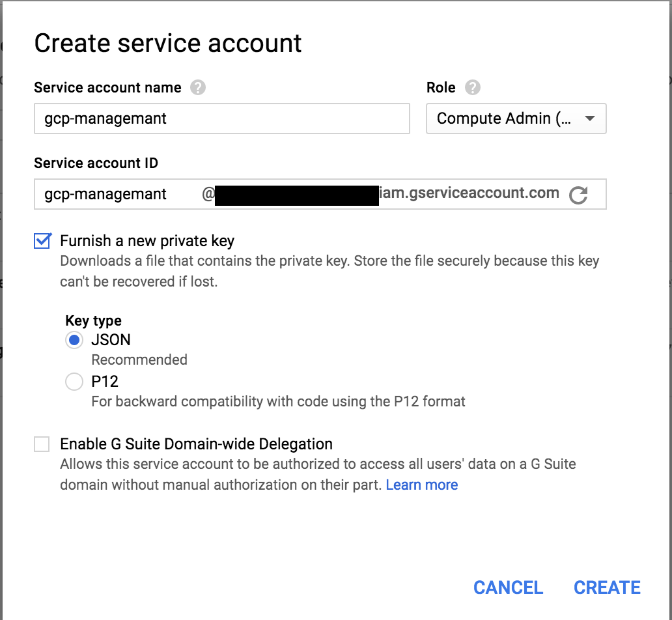Uncheck the Furnish a new private key checkbox

click(42, 241)
